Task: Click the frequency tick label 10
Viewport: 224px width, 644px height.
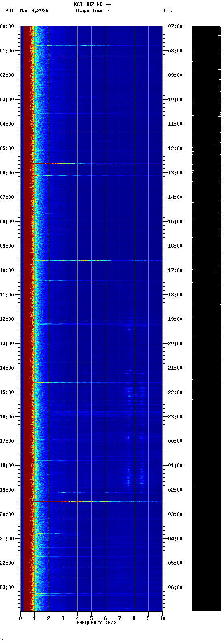Action: tap(162, 618)
